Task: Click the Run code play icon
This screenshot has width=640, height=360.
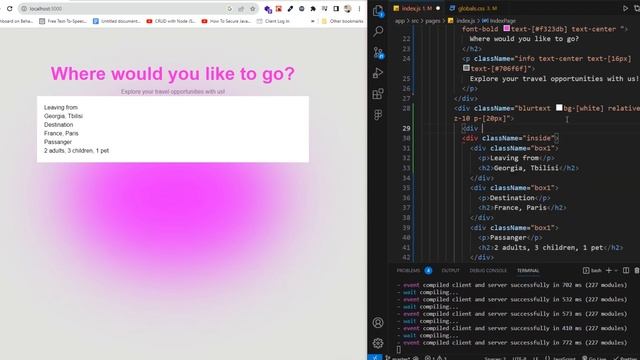Action: pos(625,8)
